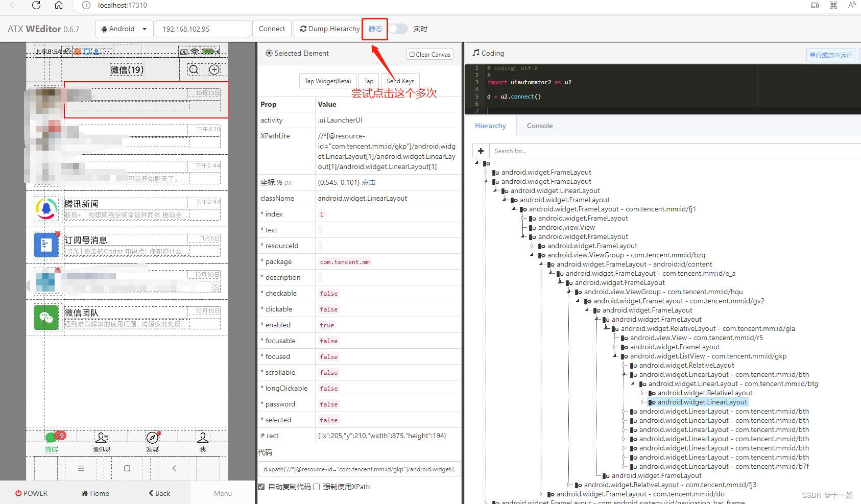Click the Tap button
Image resolution: width=861 pixels, height=504 pixels.
(369, 81)
